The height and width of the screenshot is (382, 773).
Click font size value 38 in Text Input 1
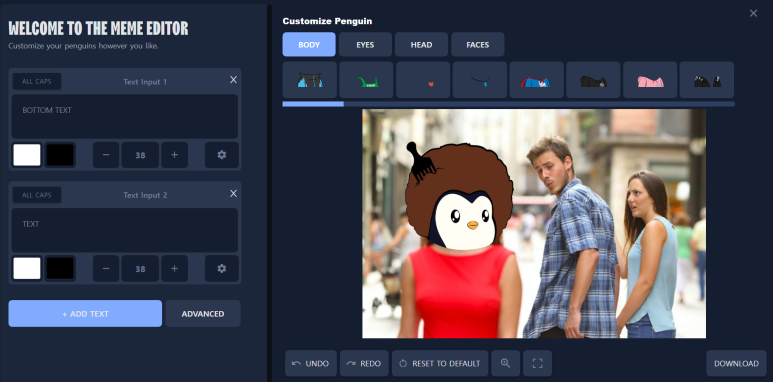tap(141, 155)
